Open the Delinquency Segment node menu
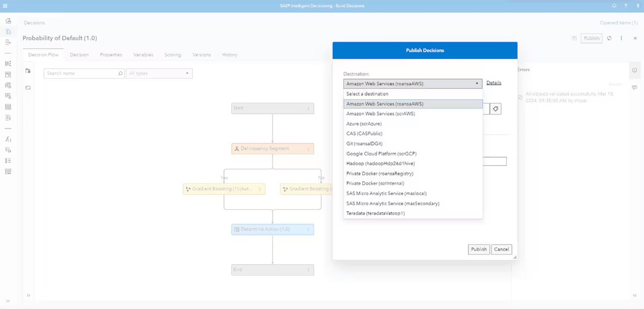The image size is (644, 309). [x=309, y=149]
